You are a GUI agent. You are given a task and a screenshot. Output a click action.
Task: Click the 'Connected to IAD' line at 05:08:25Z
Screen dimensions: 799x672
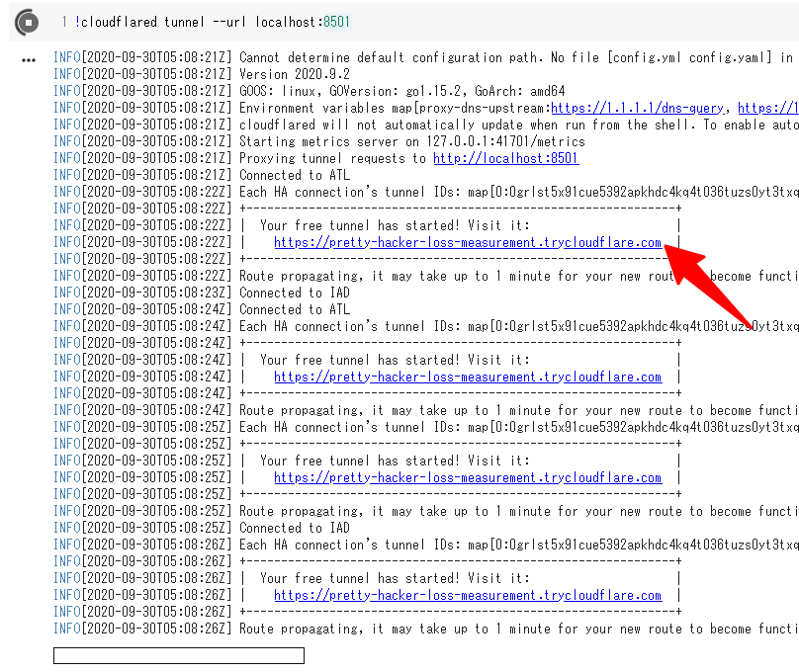click(202, 528)
